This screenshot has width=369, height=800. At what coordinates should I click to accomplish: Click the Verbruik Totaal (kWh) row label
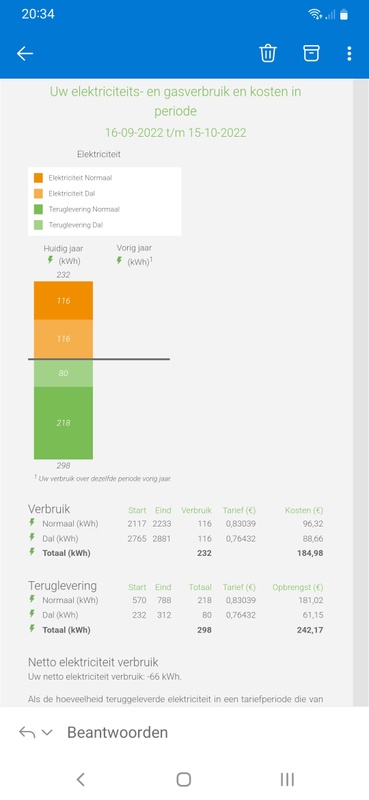coord(66,553)
